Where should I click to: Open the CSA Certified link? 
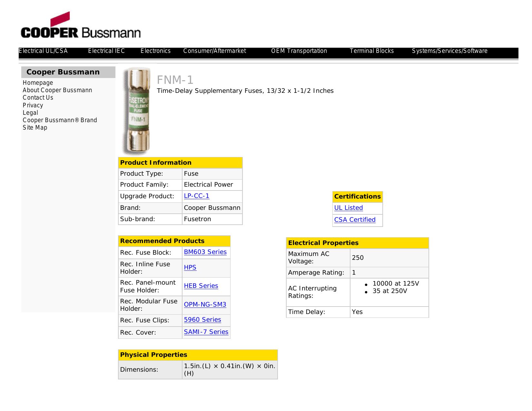click(x=355, y=220)
